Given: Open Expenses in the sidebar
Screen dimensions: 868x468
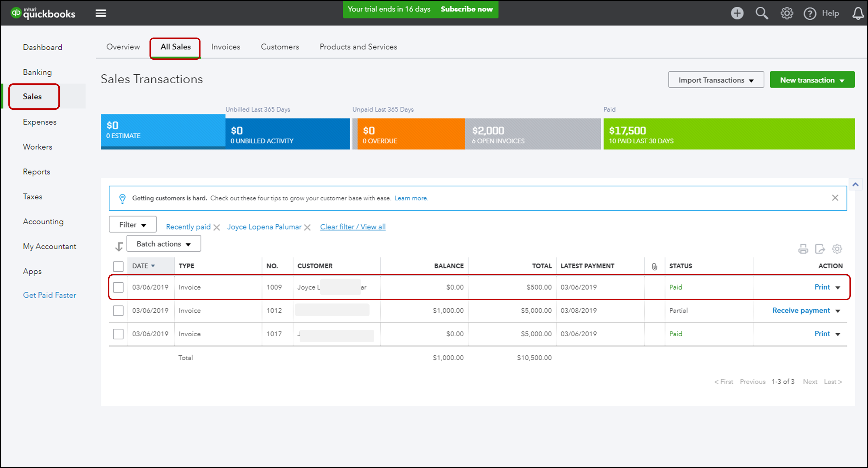Looking at the screenshot, I should pyautogui.click(x=39, y=122).
